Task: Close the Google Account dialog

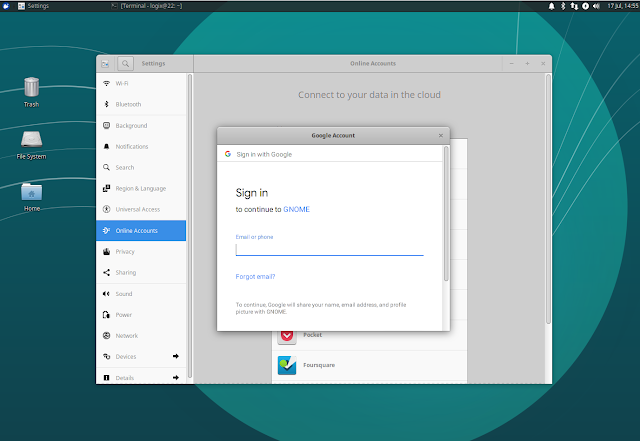Action: 441,135
